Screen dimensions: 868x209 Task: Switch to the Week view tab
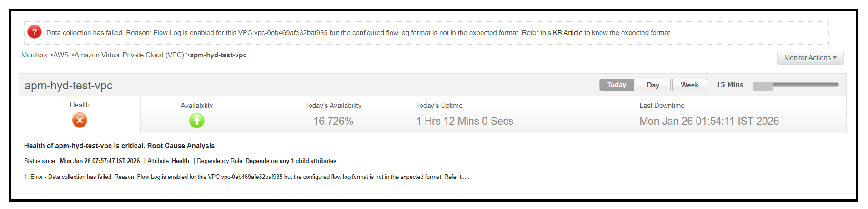[x=689, y=85]
